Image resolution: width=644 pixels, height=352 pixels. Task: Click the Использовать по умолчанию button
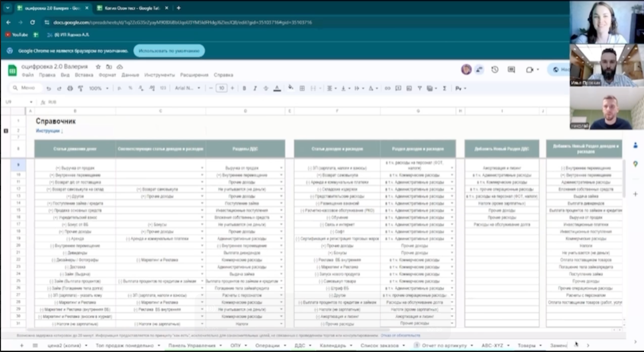(169, 51)
